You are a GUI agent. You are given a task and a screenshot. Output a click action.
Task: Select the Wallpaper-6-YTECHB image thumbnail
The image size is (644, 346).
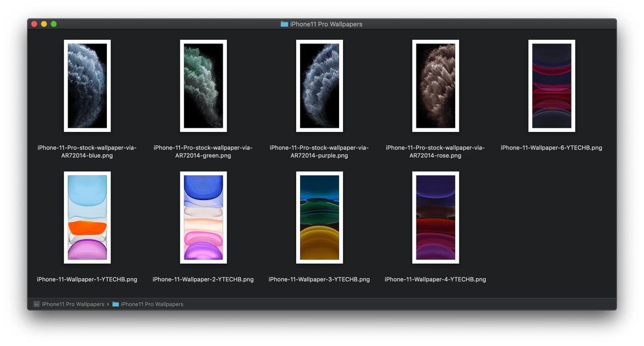(x=552, y=86)
